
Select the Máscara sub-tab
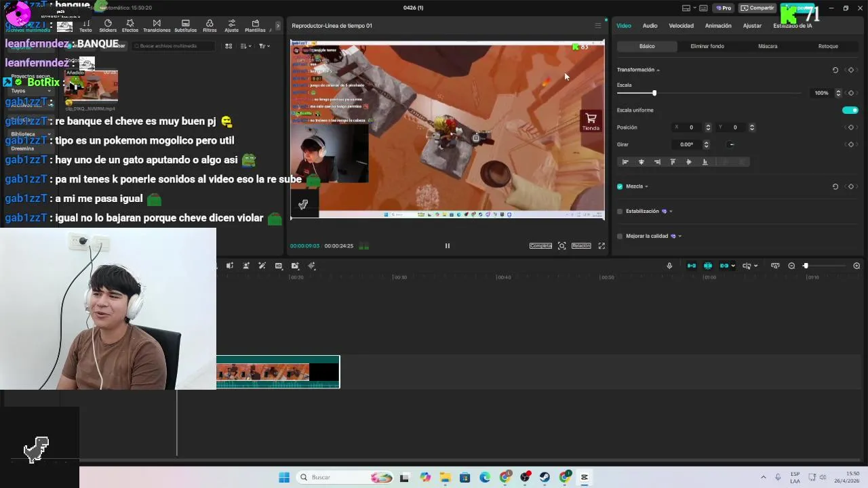pyautogui.click(x=768, y=46)
